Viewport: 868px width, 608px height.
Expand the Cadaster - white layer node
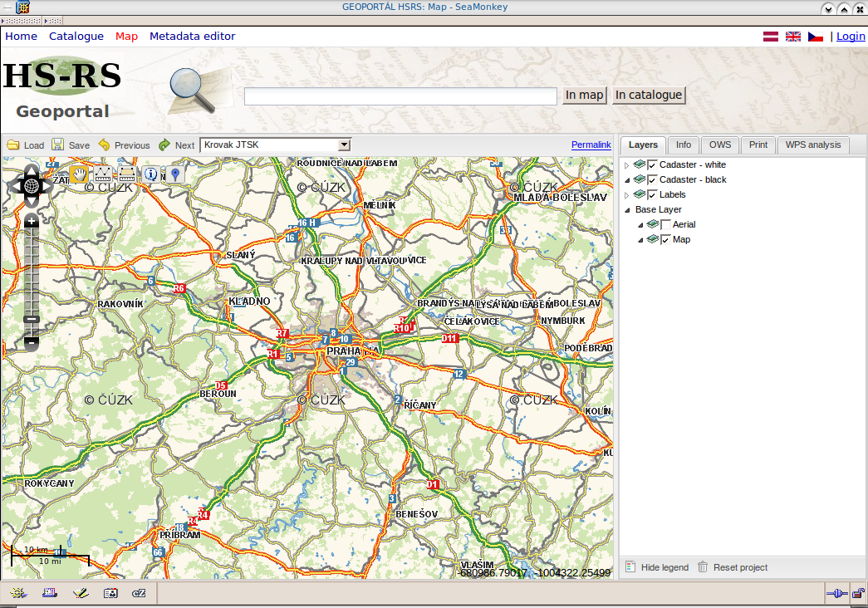[626, 165]
